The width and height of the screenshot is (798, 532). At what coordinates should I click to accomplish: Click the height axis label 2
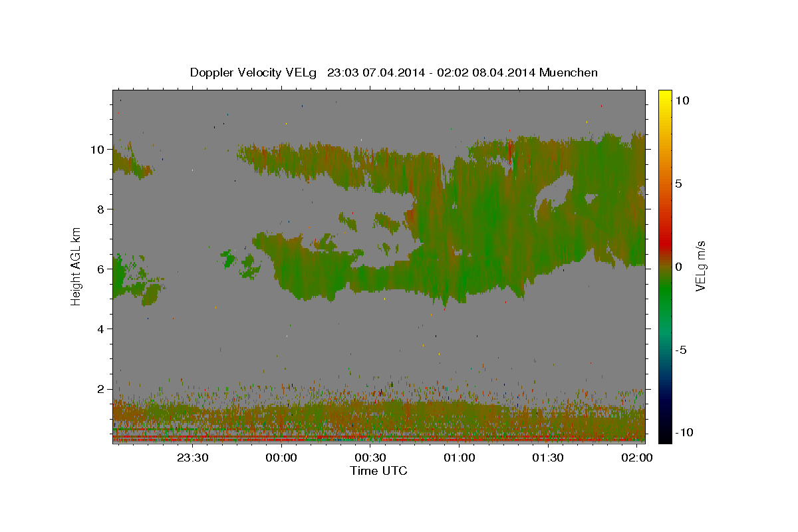tap(101, 389)
